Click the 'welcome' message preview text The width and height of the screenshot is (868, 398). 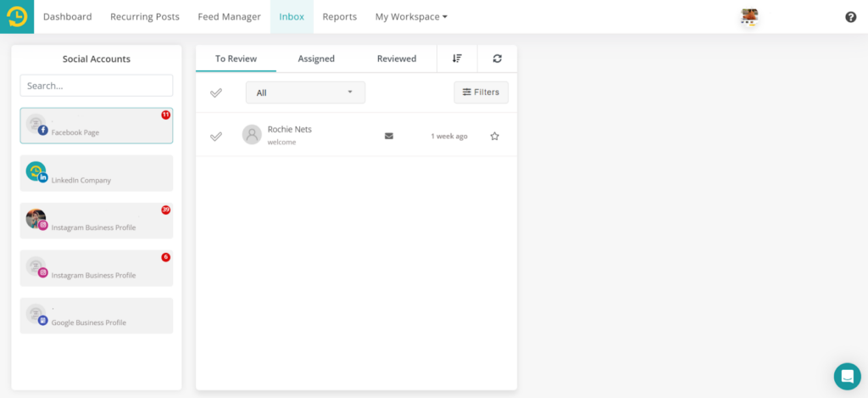(281, 142)
